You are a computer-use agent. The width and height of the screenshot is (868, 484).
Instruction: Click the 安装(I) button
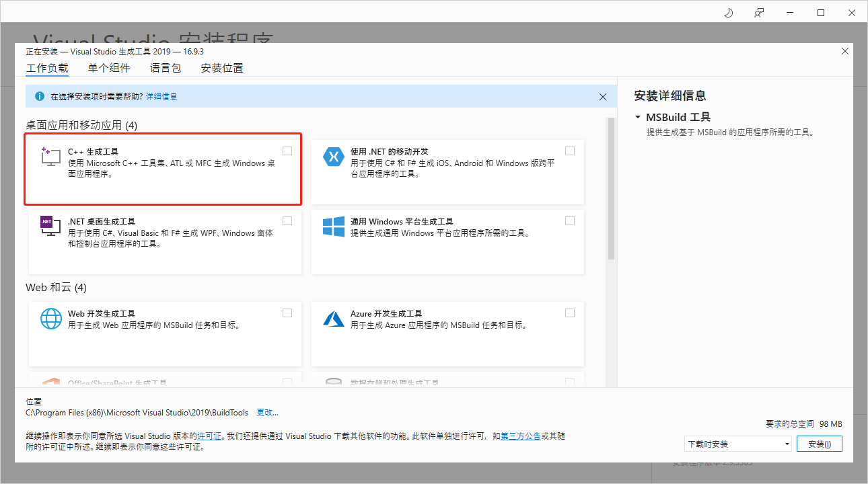point(820,444)
